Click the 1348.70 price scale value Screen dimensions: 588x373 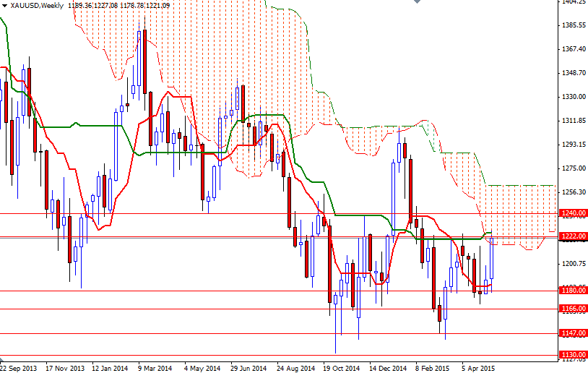(x=574, y=73)
